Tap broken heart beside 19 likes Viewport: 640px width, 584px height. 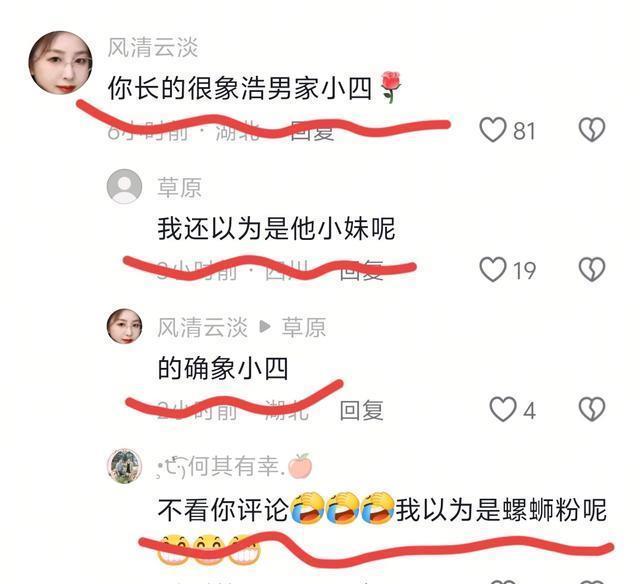pos(591,270)
